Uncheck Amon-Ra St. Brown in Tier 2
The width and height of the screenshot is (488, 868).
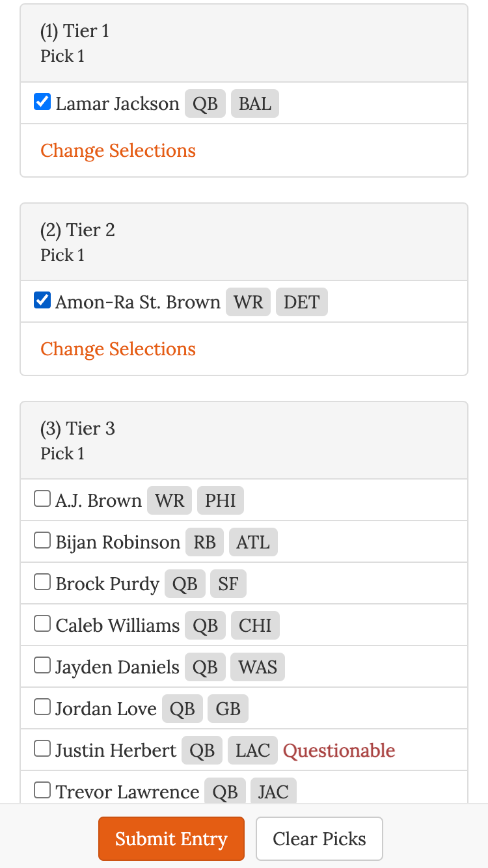(x=42, y=300)
